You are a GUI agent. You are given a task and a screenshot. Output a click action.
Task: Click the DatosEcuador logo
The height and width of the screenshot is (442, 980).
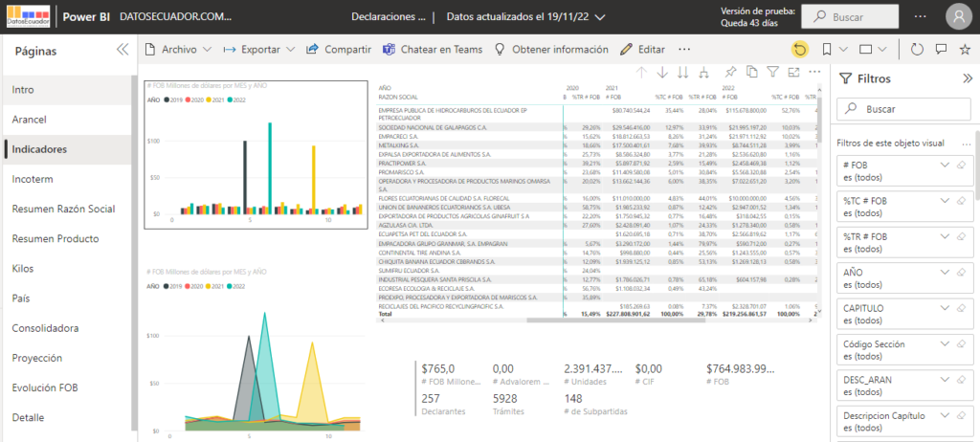click(29, 17)
